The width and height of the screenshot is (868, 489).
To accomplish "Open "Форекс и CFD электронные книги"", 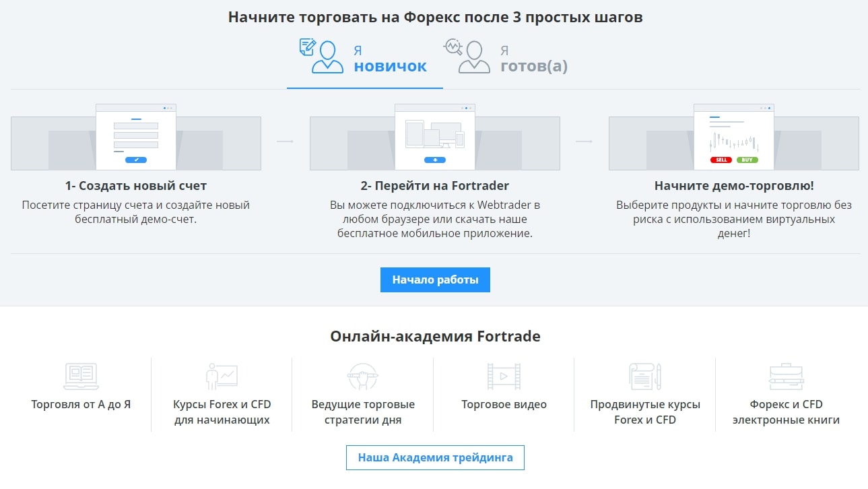I will click(x=786, y=412).
